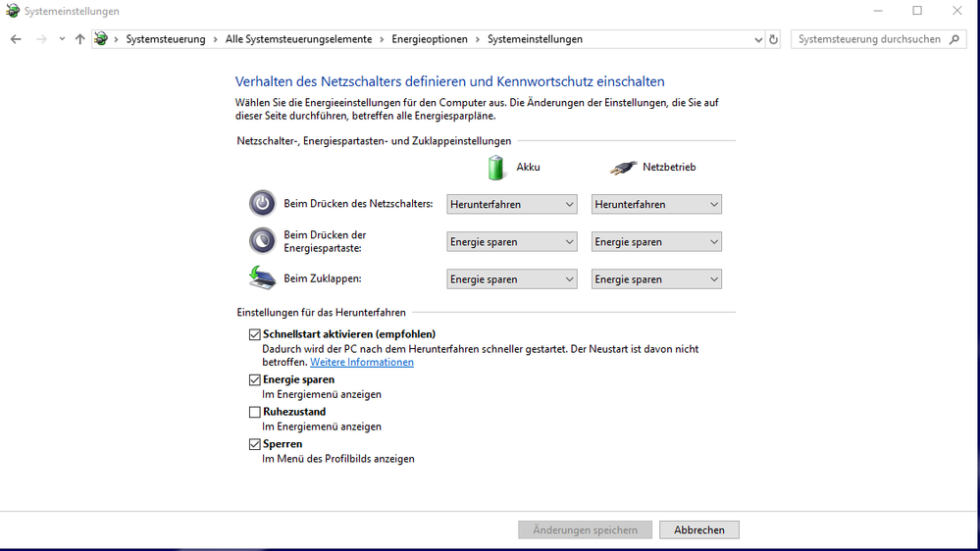Open Zuklappen dropdown for Akku
Image resolution: width=980 pixels, height=551 pixels.
[x=512, y=279]
